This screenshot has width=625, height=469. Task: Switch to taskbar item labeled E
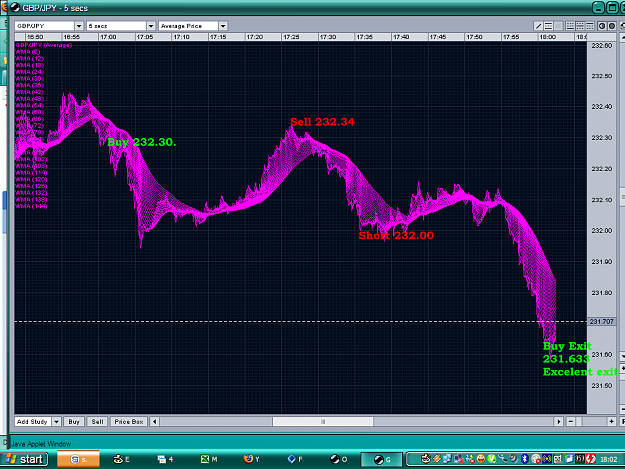coord(122,459)
